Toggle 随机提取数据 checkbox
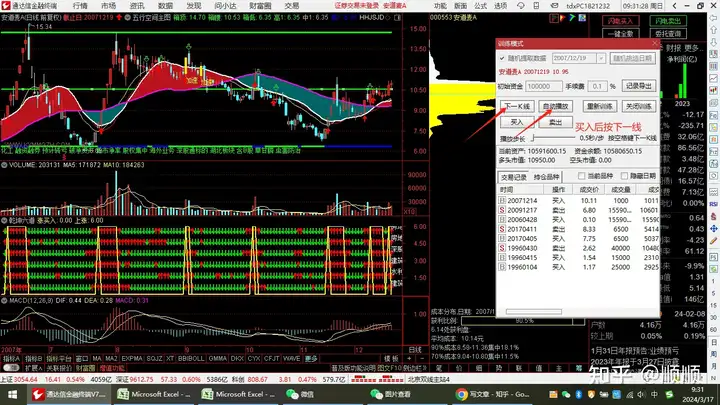 502,58
